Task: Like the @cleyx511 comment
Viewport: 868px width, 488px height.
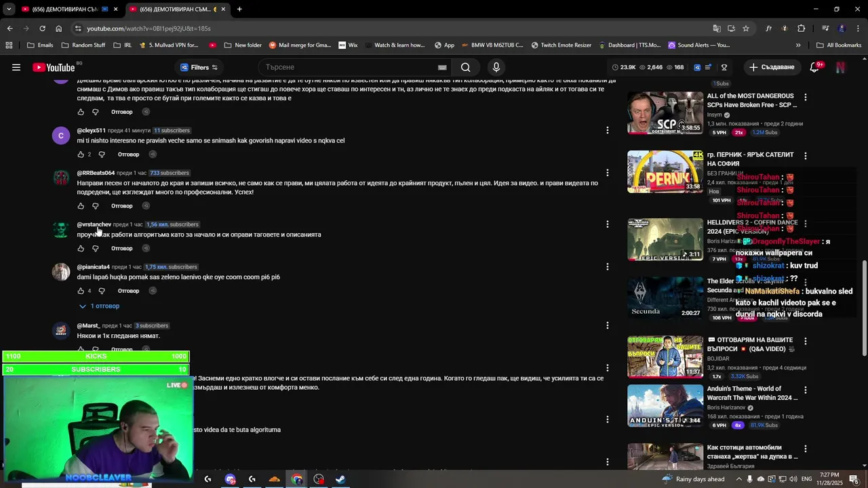Action: point(81,154)
